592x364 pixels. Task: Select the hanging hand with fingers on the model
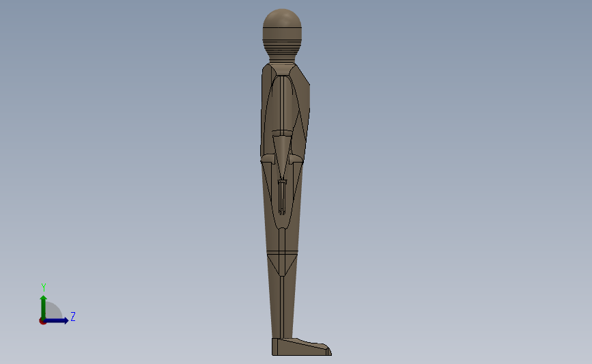(282, 197)
